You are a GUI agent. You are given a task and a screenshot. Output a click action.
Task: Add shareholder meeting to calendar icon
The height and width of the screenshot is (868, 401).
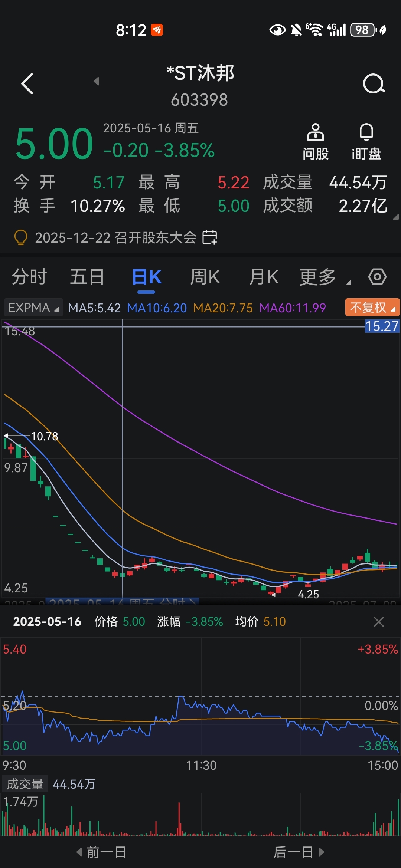(x=210, y=237)
